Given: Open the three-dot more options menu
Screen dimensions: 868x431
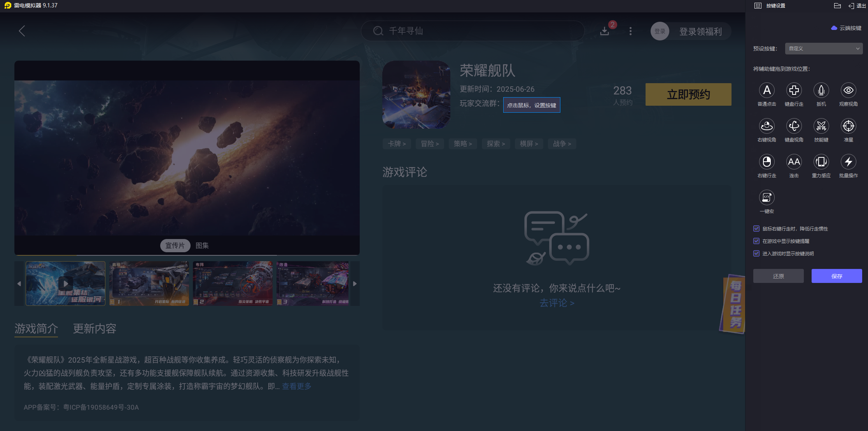Looking at the screenshot, I should pos(630,31).
